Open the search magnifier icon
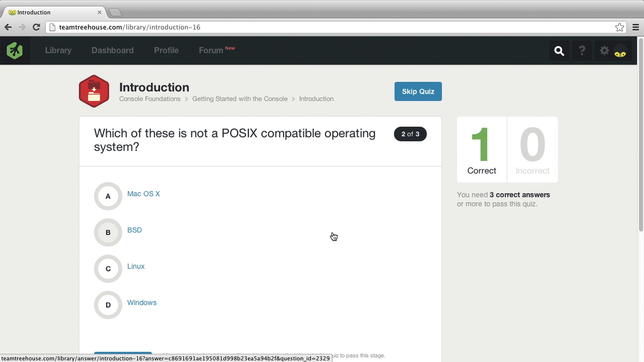This screenshot has width=644, height=362. [x=559, y=51]
